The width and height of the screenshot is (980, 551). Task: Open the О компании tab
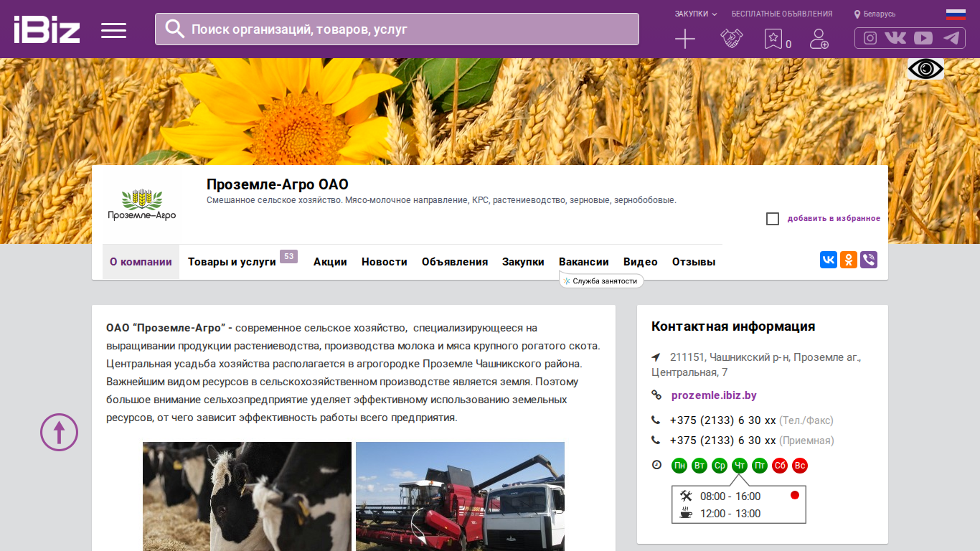click(141, 262)
